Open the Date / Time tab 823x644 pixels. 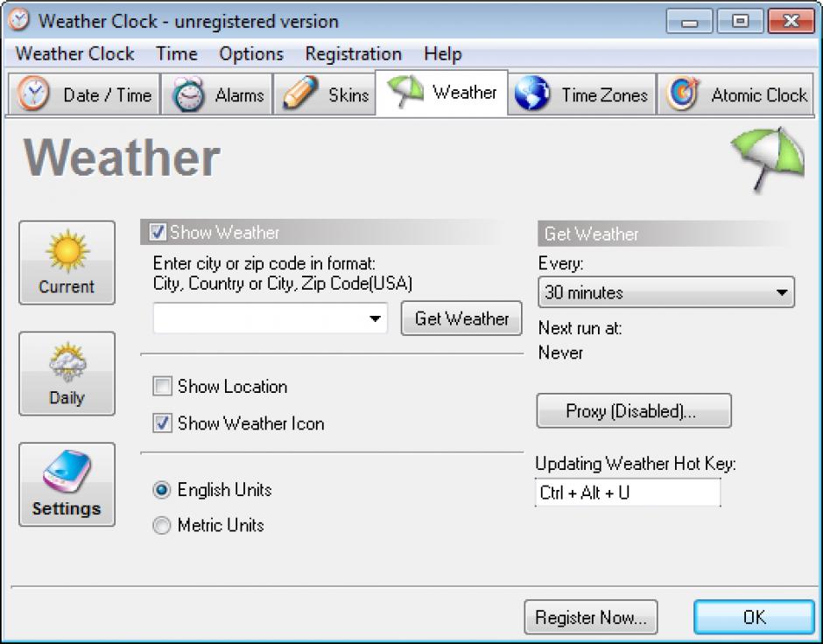[84, 94]
